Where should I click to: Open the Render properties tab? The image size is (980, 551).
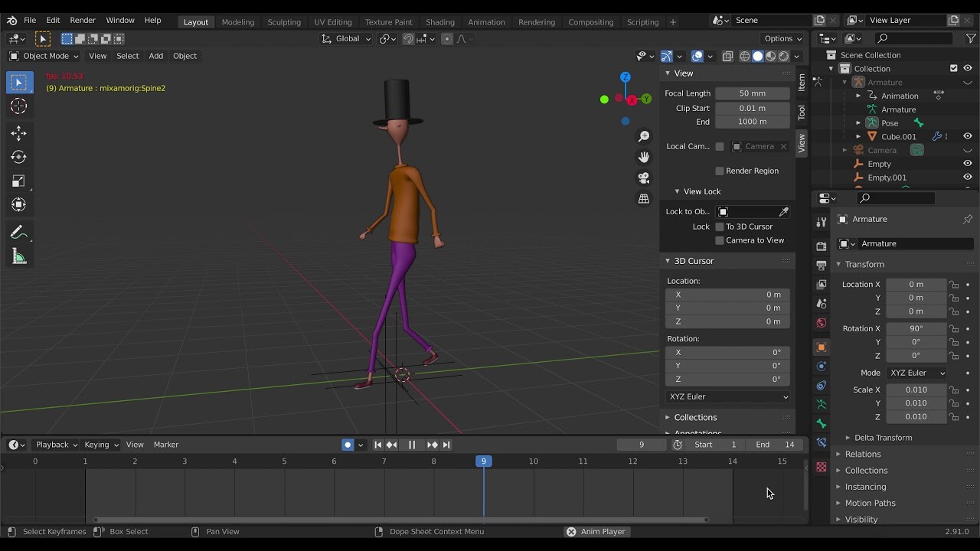(821, 246)
